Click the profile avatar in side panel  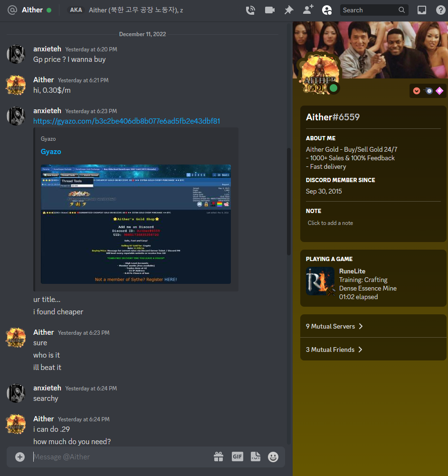(320, 73)
